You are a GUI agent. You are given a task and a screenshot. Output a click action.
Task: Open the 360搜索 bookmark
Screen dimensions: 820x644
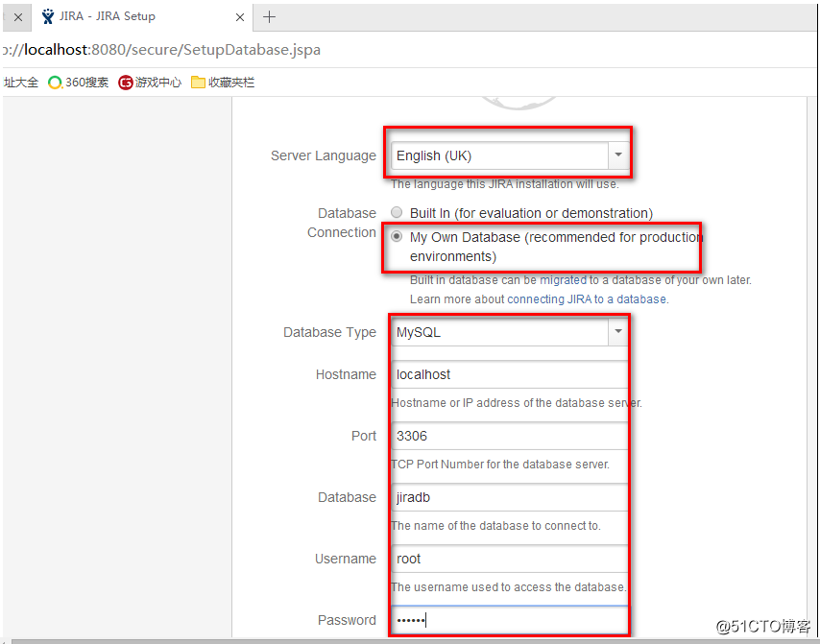[79, 83]
